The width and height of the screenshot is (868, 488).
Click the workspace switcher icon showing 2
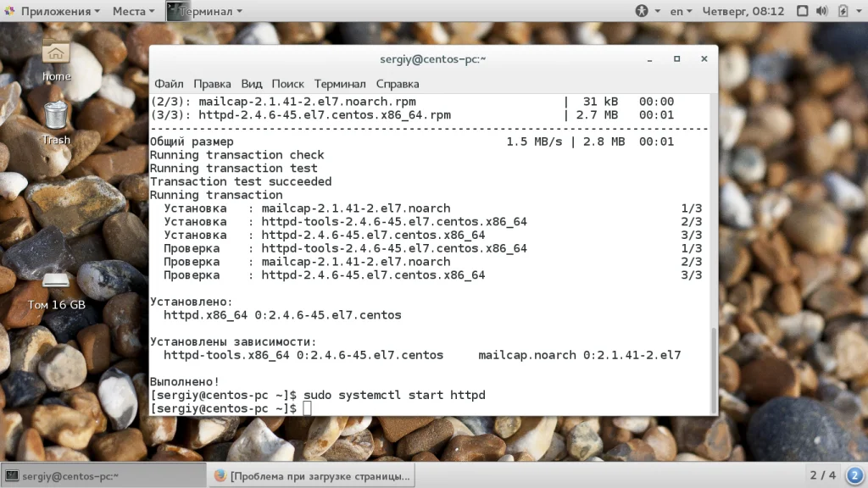[x=854, y=475]
